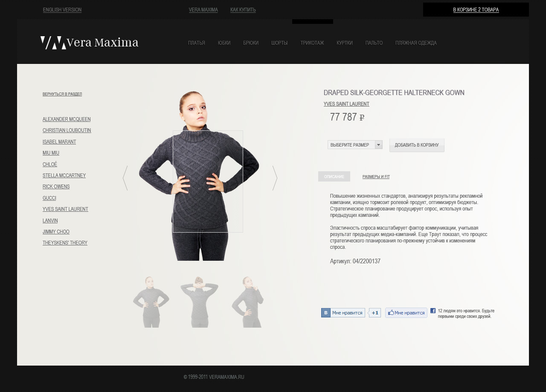Show next product photo with right arrow
Screen dimensions: 546x392
[275, 178]
